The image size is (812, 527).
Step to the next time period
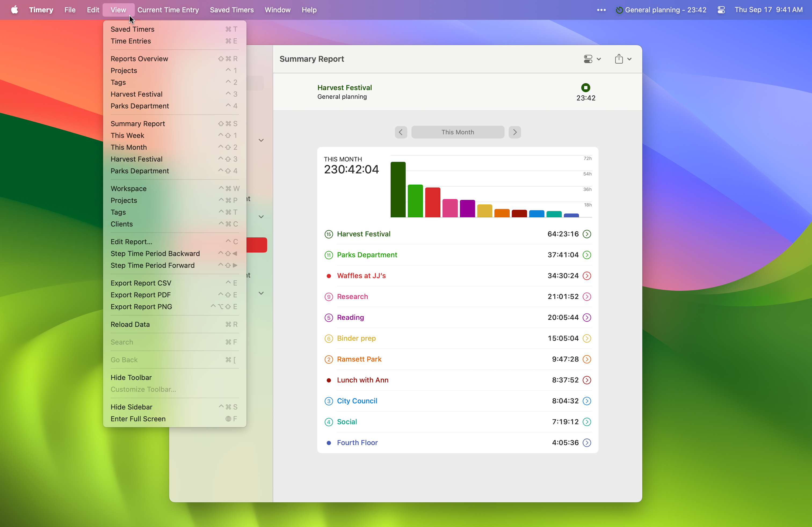click(x=514, y=132)
